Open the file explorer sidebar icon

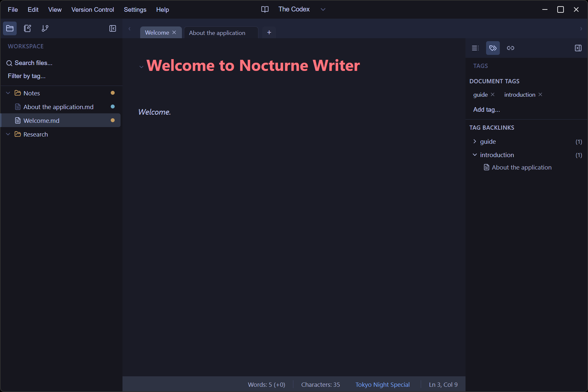[9, 28]
